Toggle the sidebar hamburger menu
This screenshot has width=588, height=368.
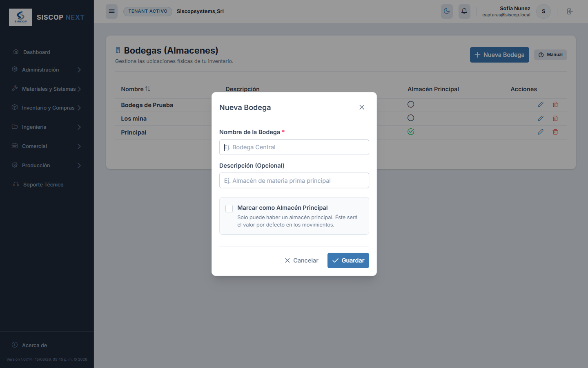click(x=111, y=11)
